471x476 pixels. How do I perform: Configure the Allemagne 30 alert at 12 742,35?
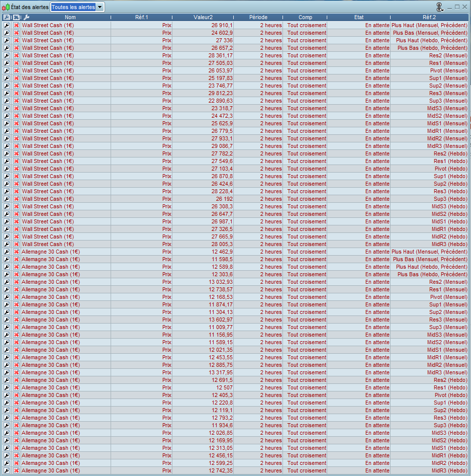tap(7, 470)
